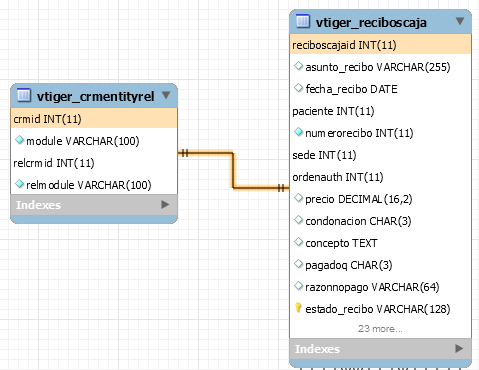Screen dimensions: 479x370
Task: Click the vtiger_crmentityrel table icon
Action: (23, 95)
